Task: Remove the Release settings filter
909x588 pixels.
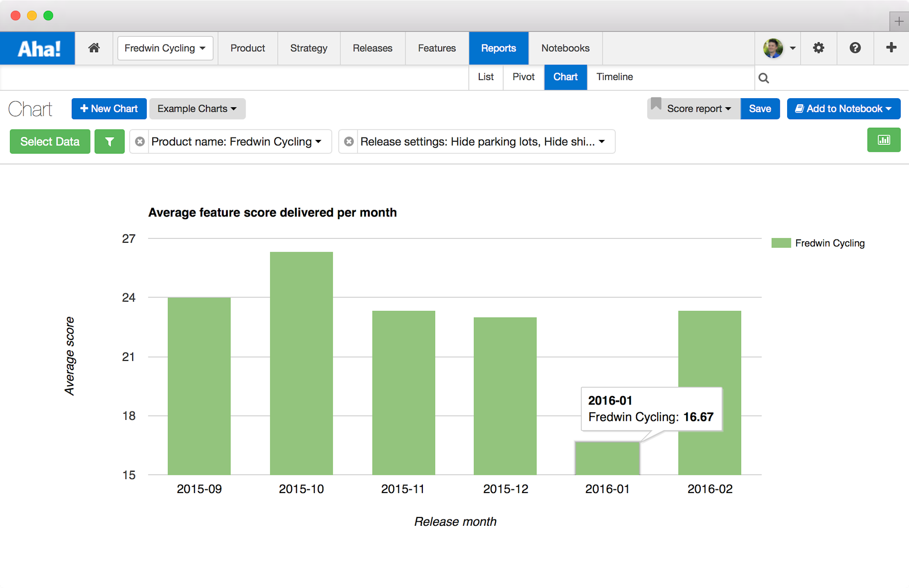Action: coord(348,141)
